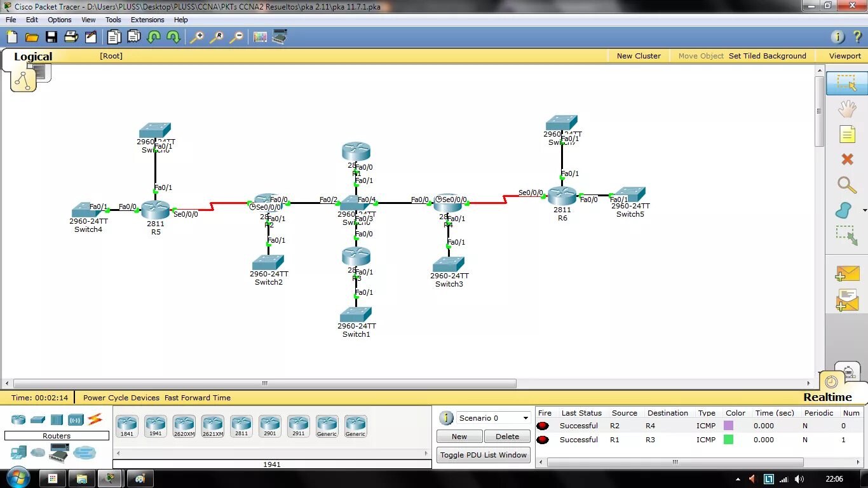Undo the last action
The width and height of the screenshot is (868, 488).
coord(154,37)
